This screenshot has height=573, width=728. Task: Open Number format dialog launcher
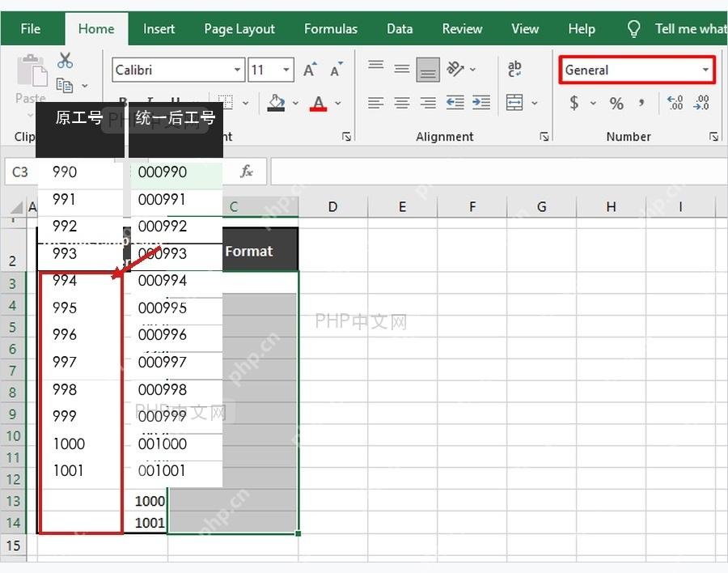coord(713,136)
